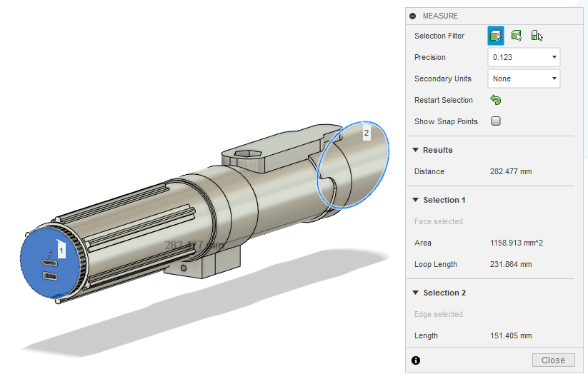This screenshot has width=588, height=379.
Task: Click the Distance value 282.477 mm
Action: 511,171
